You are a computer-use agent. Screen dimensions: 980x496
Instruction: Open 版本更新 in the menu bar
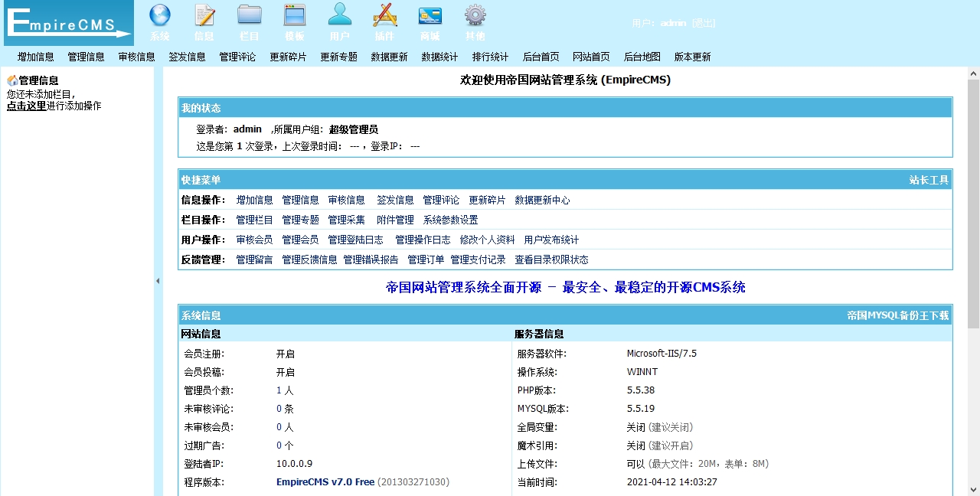[x=693, y=57]
